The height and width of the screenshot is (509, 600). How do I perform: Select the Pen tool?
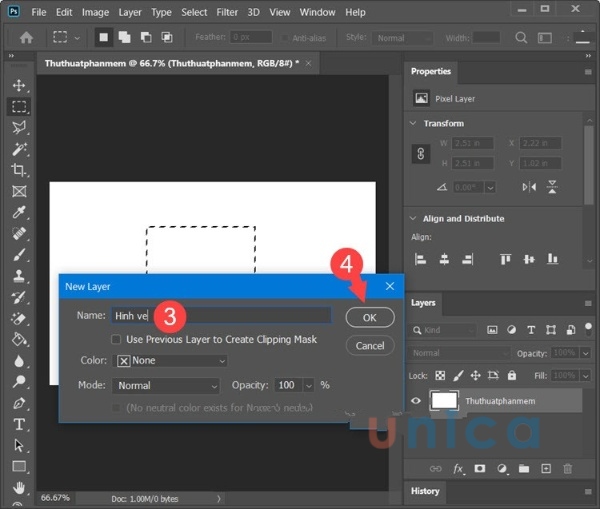19,403
